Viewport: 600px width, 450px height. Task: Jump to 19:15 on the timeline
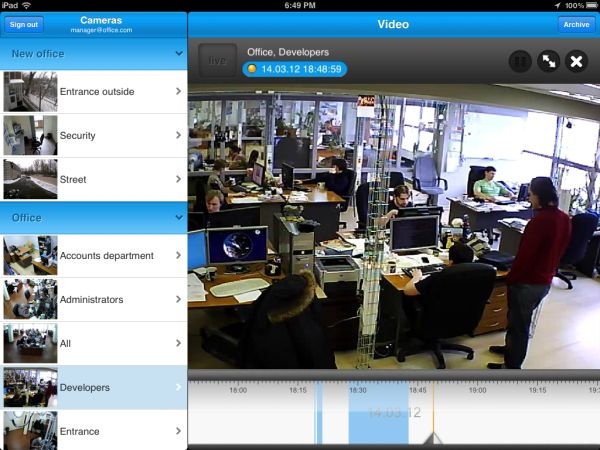[x=537, y=390]
